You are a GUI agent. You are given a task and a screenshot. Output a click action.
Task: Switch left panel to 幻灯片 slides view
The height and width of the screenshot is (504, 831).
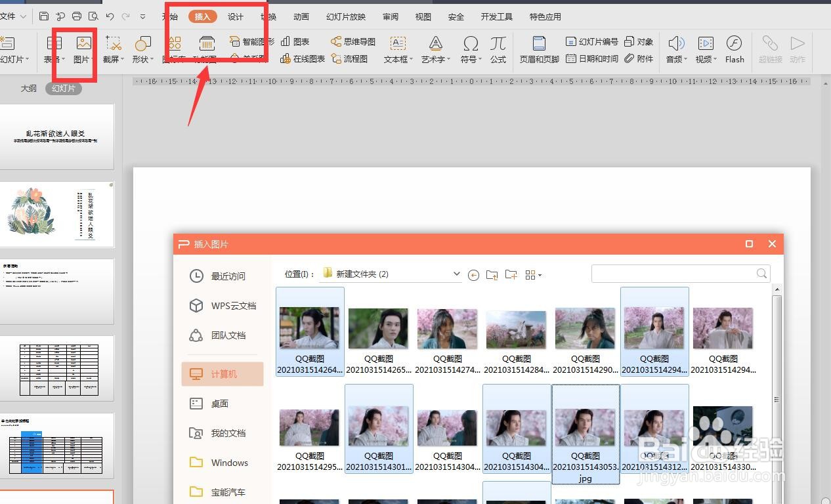[64, 88]
